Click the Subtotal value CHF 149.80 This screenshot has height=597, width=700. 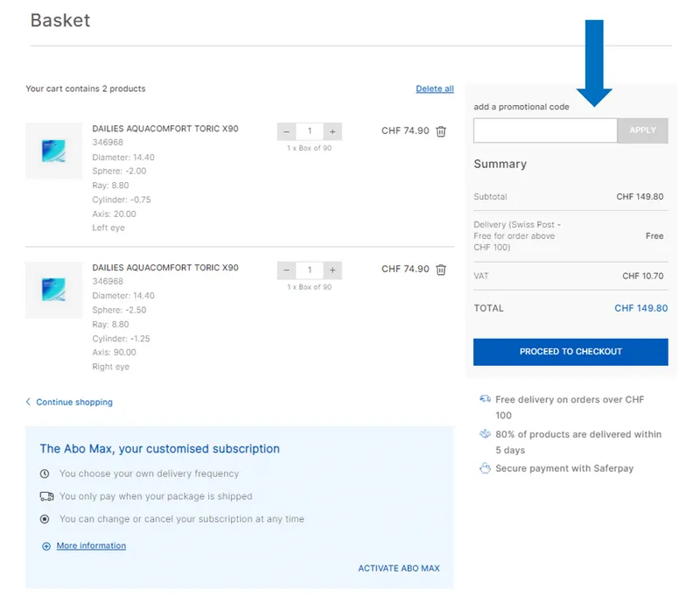tap(640, 196)
